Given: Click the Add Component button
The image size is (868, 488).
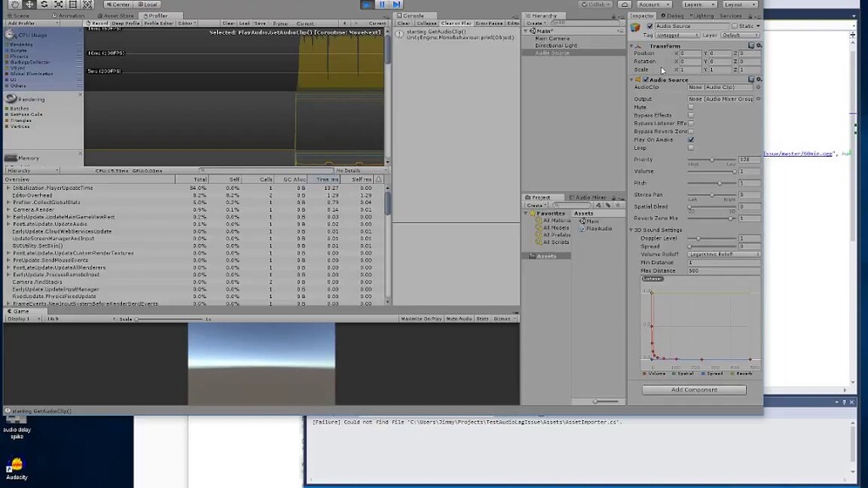Looking at the screenshot, I should 693,390.
